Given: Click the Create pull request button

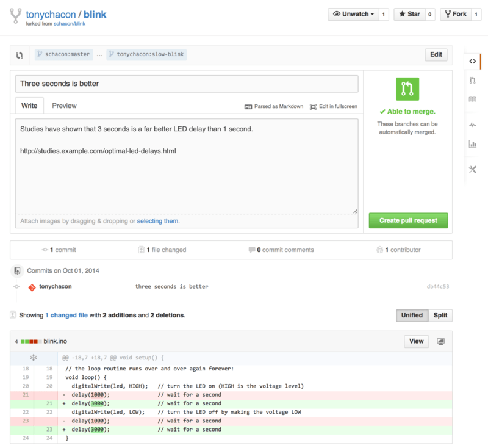Looking at the screenshot, I should coord(407,220).
